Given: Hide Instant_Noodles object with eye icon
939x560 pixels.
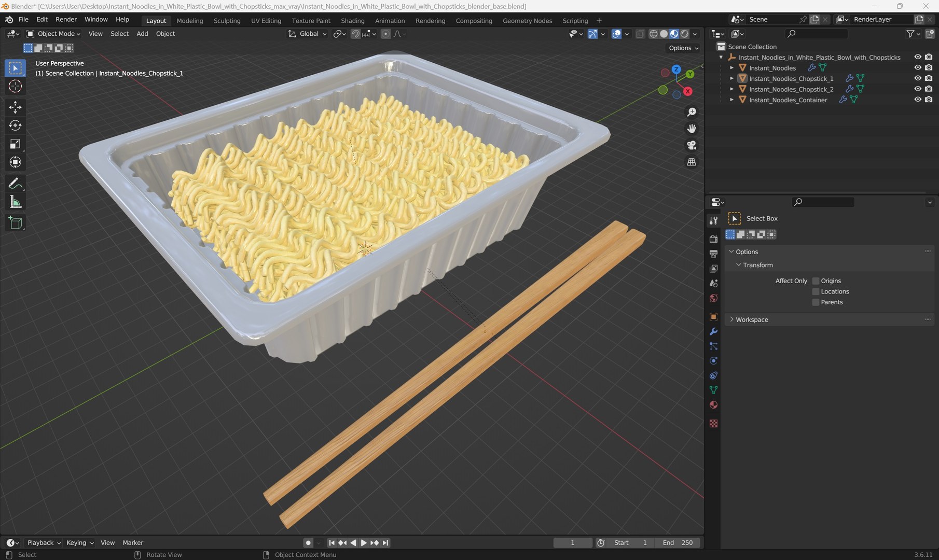Looking at the screenshot, I should point(917,68).
